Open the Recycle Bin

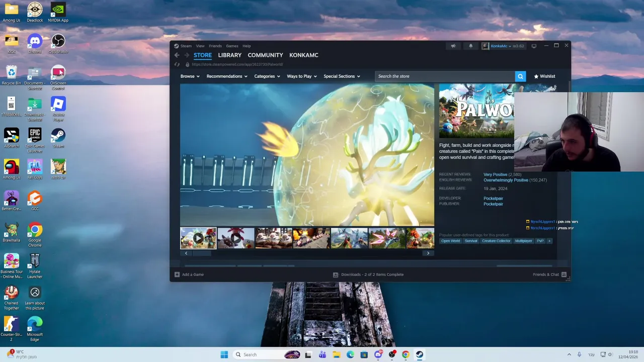12,75
